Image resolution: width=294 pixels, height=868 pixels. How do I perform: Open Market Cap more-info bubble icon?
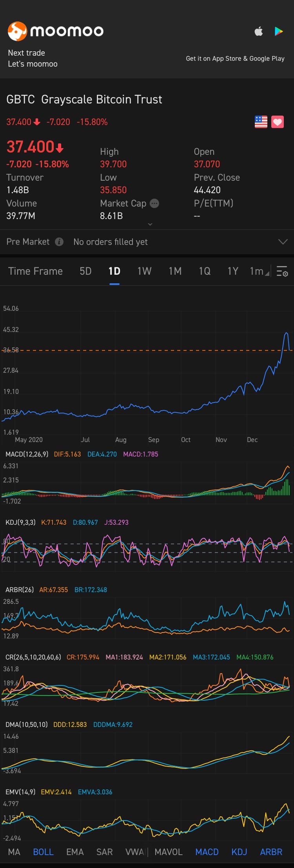pos(155,203)
